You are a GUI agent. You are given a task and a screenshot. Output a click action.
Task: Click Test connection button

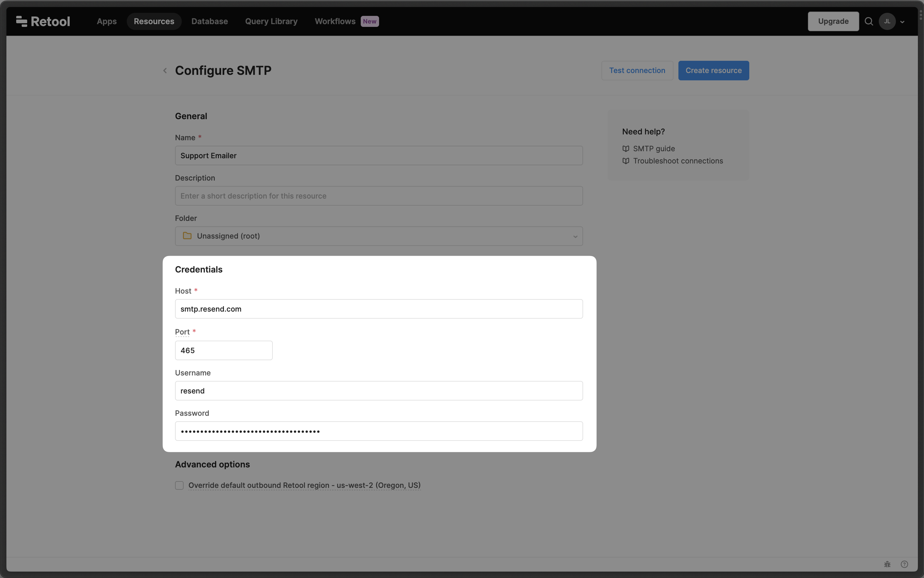coord(637,70)
